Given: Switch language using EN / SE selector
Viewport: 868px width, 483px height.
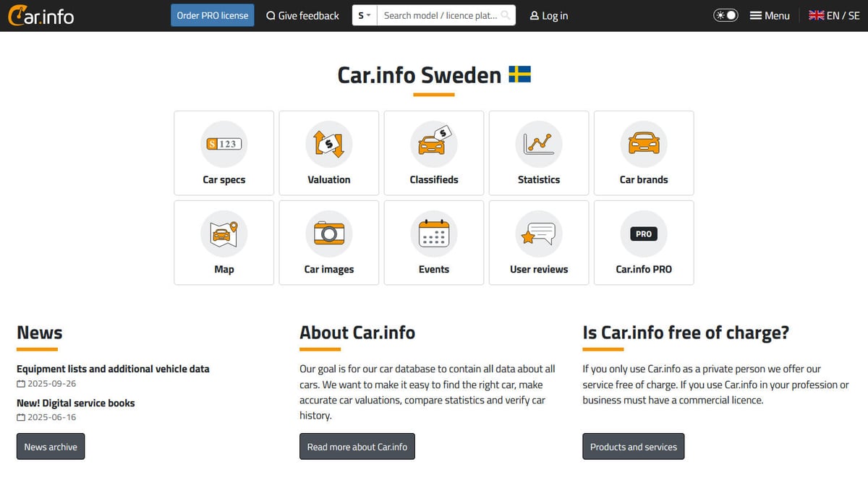Looking at the screenshot, I should (x=833, y=14).
